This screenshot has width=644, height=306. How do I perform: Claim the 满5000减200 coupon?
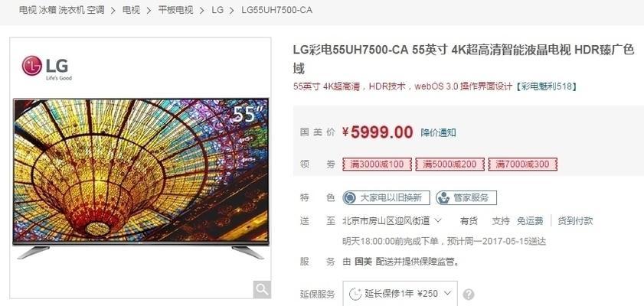[x=449, y=164]
